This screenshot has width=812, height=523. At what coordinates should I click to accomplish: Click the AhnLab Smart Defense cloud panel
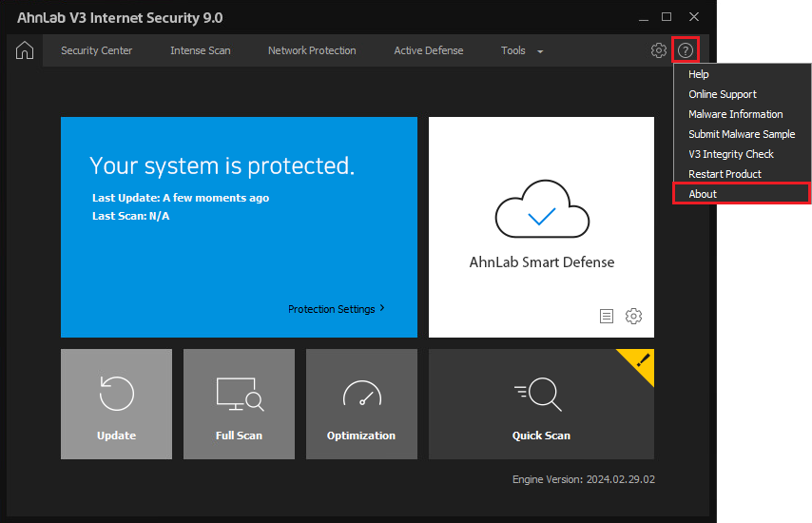(x=541, y=227)
